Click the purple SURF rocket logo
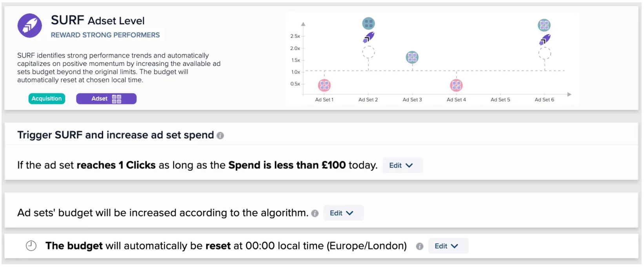The image size is (644, 269). coord(30,25)
